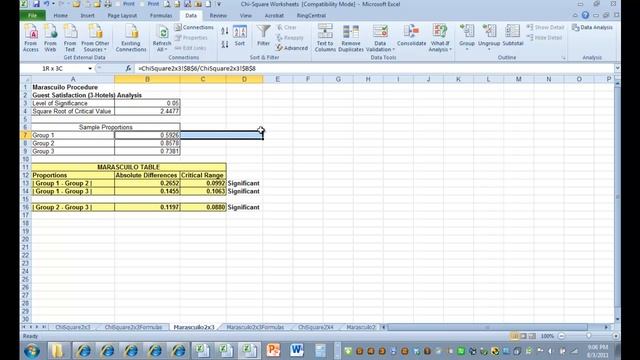Click Existing Connections icon
This screenshot has width=640, height=360.
pos(131,38)
